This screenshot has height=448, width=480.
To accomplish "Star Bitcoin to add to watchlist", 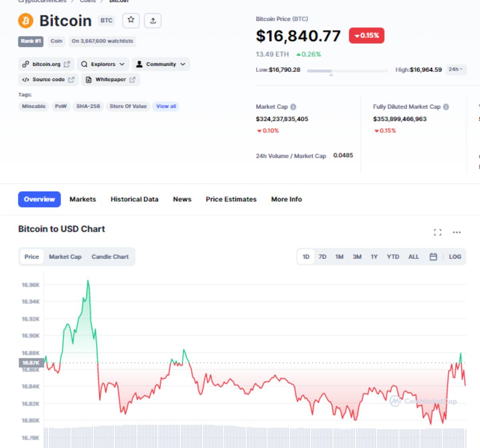I will tap(131, 20).
